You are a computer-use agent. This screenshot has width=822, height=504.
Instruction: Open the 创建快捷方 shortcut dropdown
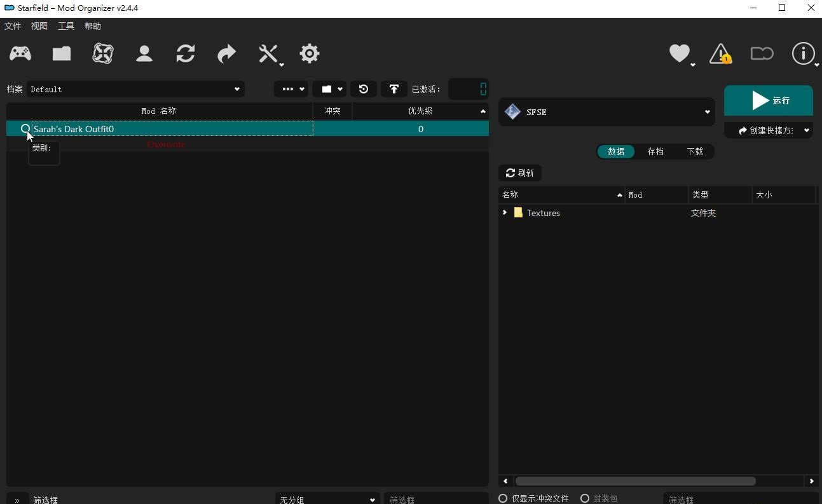769,130
